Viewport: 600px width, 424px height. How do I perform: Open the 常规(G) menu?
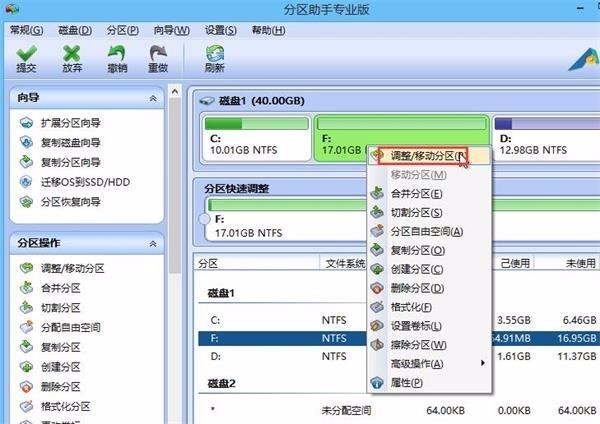[x=26, y=30]
